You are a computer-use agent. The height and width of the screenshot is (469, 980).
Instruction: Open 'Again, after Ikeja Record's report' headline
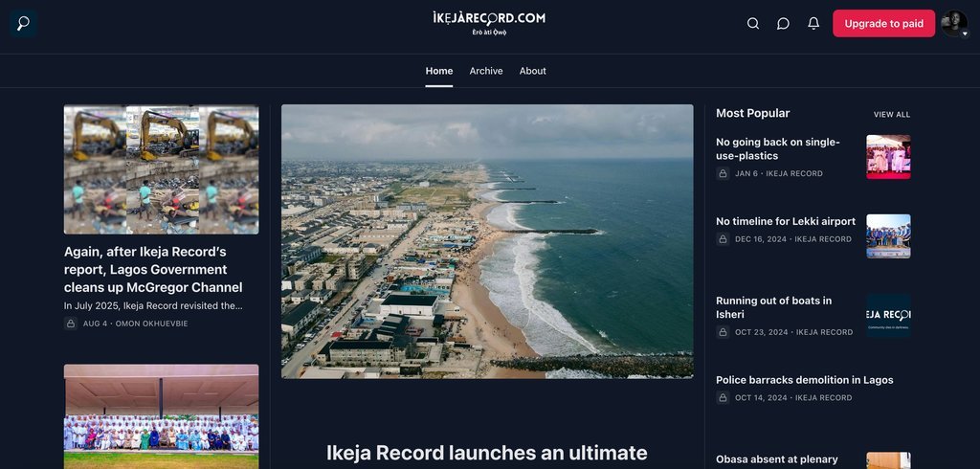coord(153,270)
